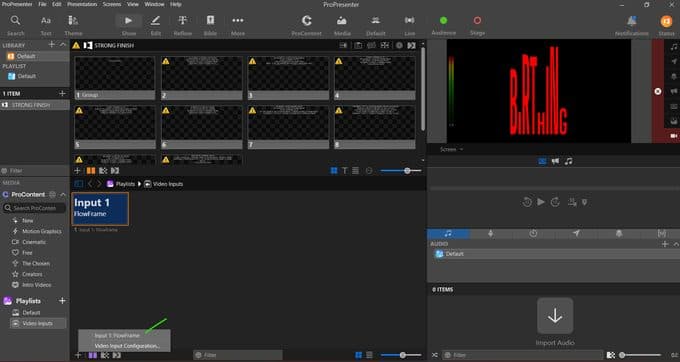Add a slide with the plus below slides
This screenshot has width=680, height=362.
pos(78,171)
